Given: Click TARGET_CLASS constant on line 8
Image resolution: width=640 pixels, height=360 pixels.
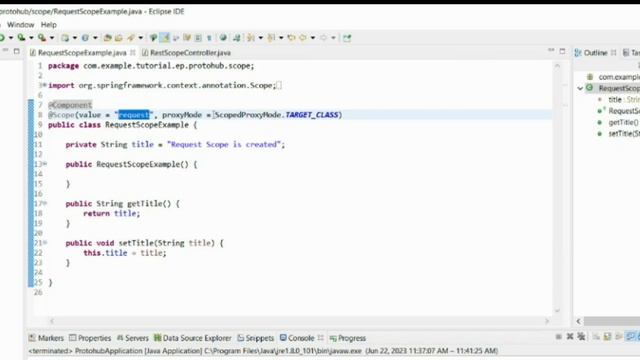Looking at the screenshot, I should pyautogui.click(x=312, y=115).
